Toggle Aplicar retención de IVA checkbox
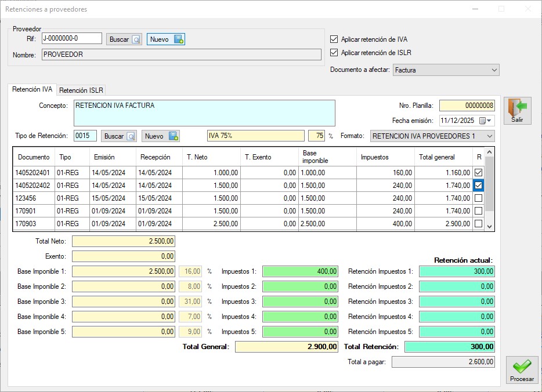The height and width of the screenshot is (392, 542). tap(334, 39)
